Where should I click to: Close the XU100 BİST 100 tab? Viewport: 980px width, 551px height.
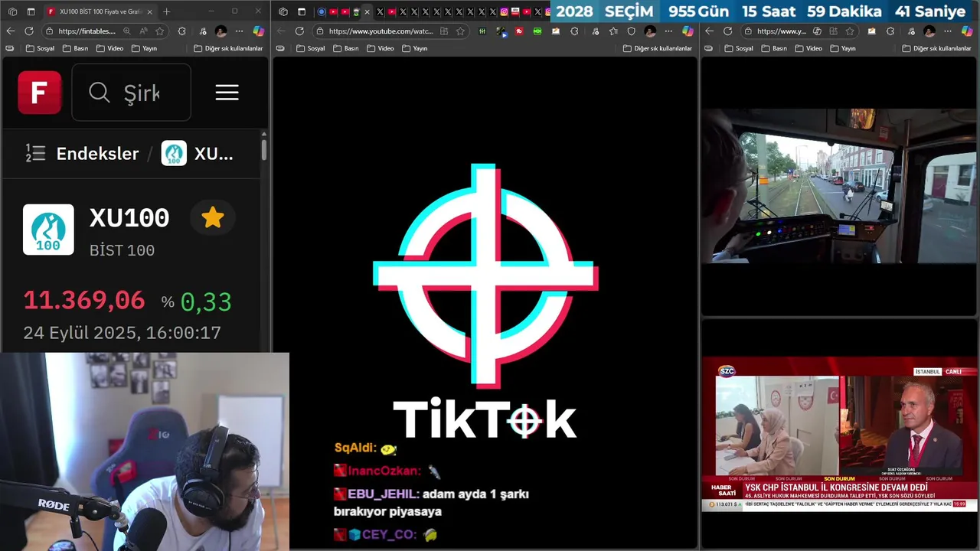(x=149, y=11)
